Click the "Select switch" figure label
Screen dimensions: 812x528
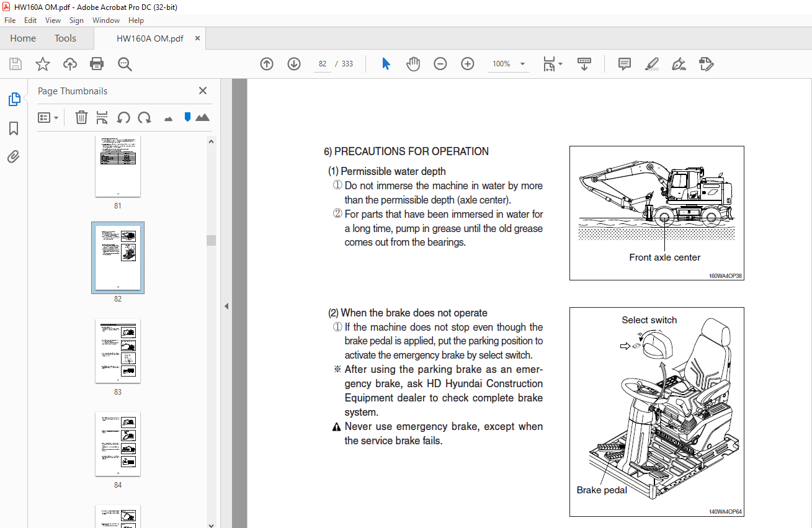(649, 320)
